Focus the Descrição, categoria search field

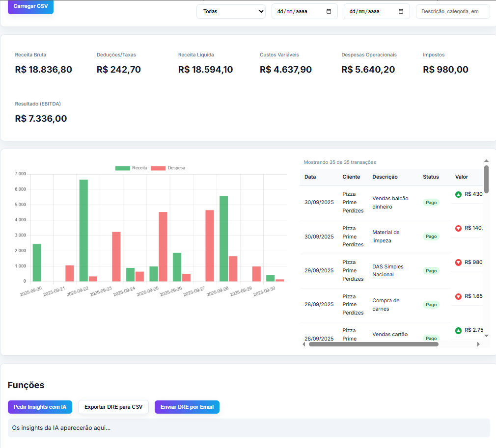[452, 11]
